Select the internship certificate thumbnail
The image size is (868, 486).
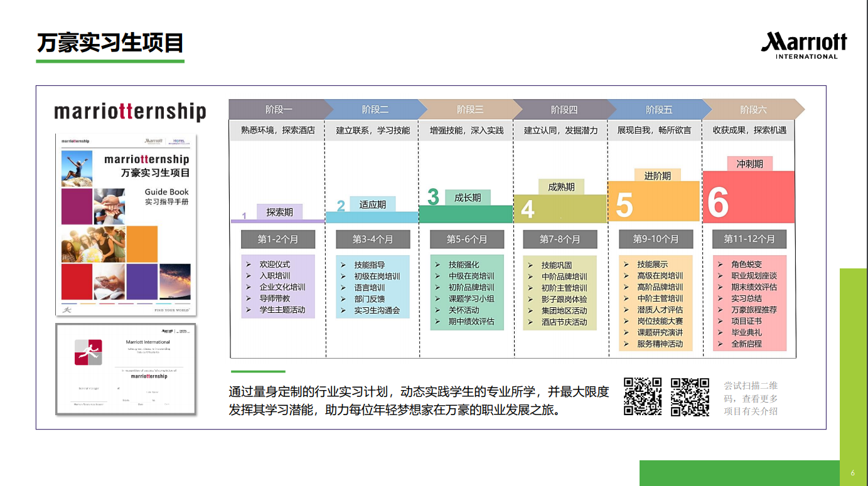pyautogui.click(x=126, y=369)
